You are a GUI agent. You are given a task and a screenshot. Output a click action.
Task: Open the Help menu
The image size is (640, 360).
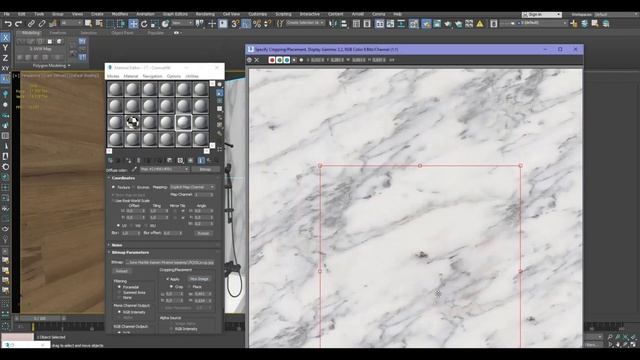[x=398, y=14]
